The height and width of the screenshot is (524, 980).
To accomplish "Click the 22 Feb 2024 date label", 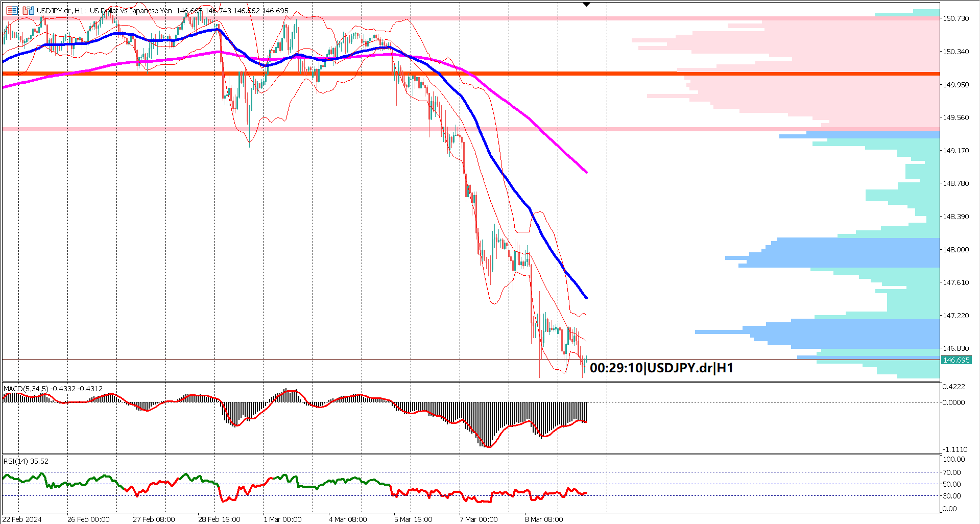I will click(x=22, y=519).
